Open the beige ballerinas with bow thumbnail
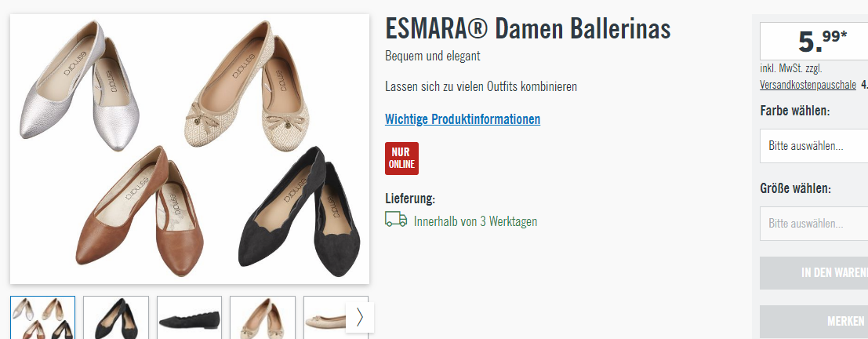Viewport: 868px width, 339px height. tap(263, 317)
